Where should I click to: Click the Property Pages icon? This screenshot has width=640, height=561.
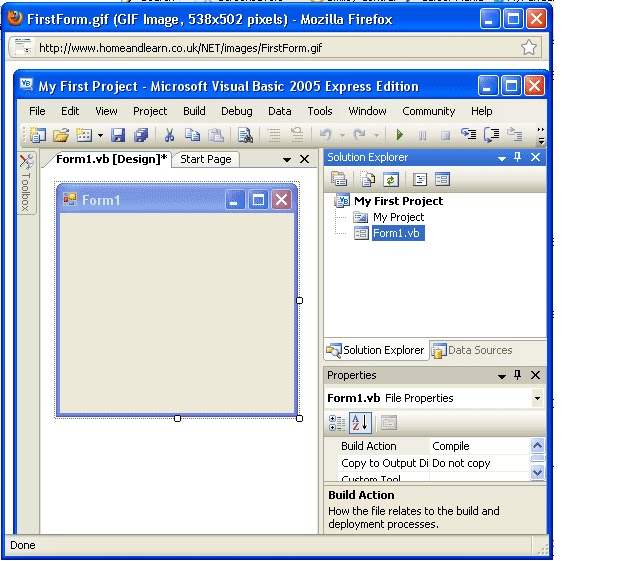(389, 423)
